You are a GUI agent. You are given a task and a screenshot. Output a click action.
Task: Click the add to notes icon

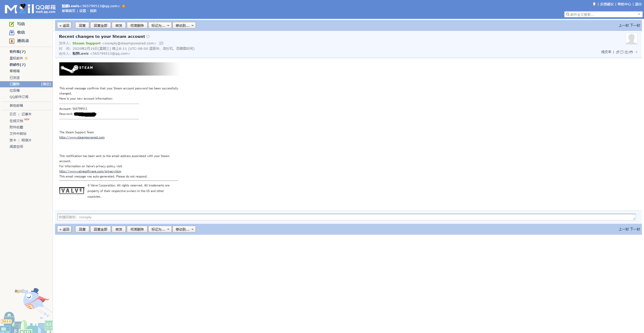click(x=622, y=52)
